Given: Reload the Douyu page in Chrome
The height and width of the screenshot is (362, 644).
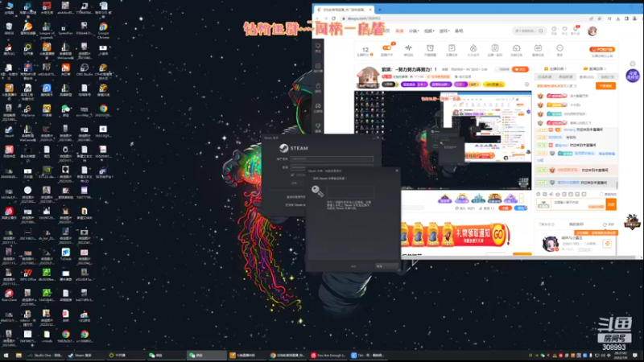Looking at the screenshot, I should tap(333, 19).
